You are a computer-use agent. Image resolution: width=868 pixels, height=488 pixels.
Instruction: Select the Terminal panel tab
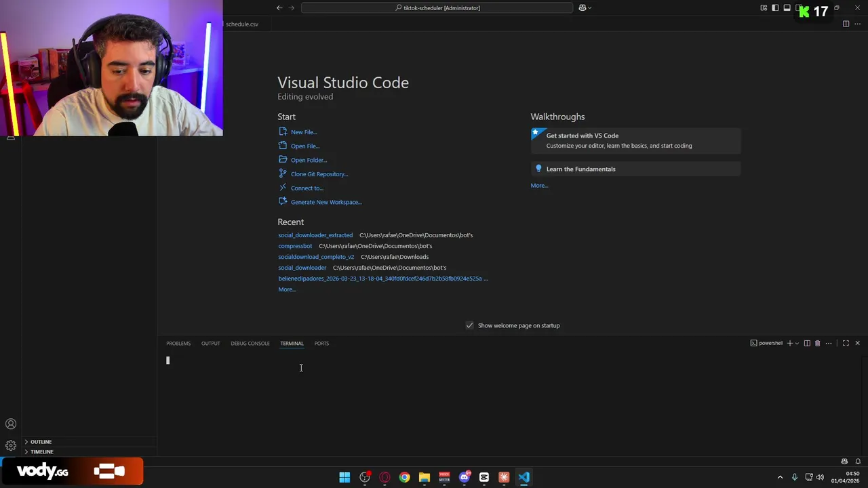pos(292,343)
